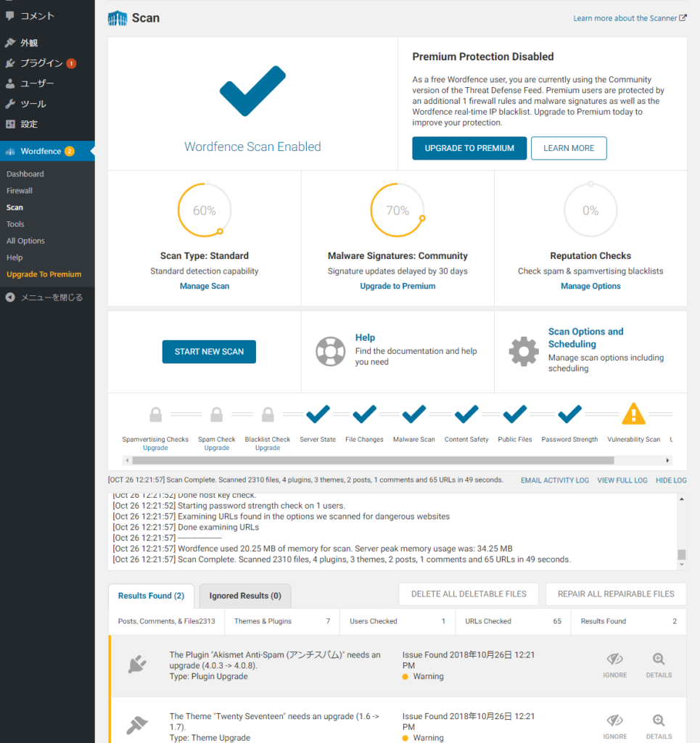
Task: Click the File Changes checkmark icon
Action: click(x=364, y=414)
